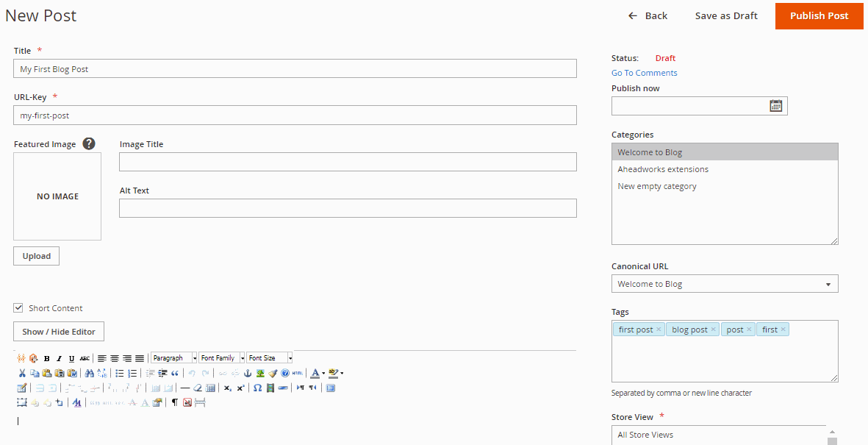The image size is (868, 445).
Task: Click the Copy icon in editor
Action: (35, 373)
